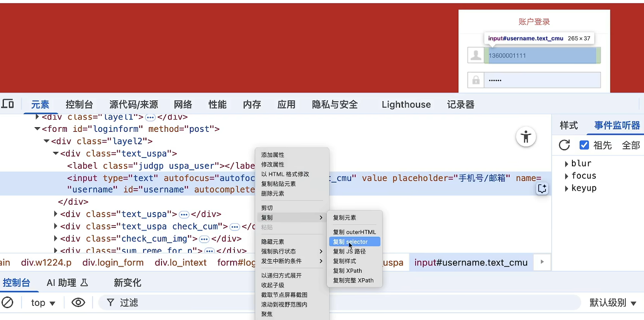This screenshot has height=320, width=644.
Task: Click the AI assistance icon beside the input node
Action: (542, 189)
